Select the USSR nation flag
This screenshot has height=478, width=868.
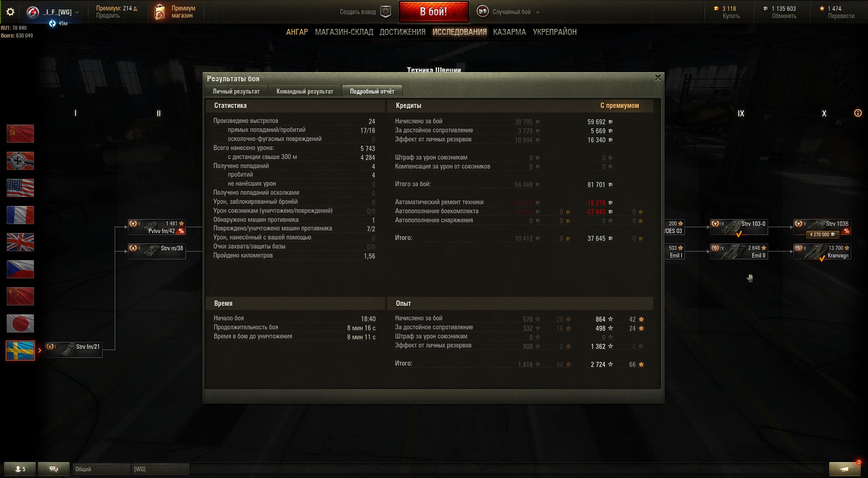20,134
